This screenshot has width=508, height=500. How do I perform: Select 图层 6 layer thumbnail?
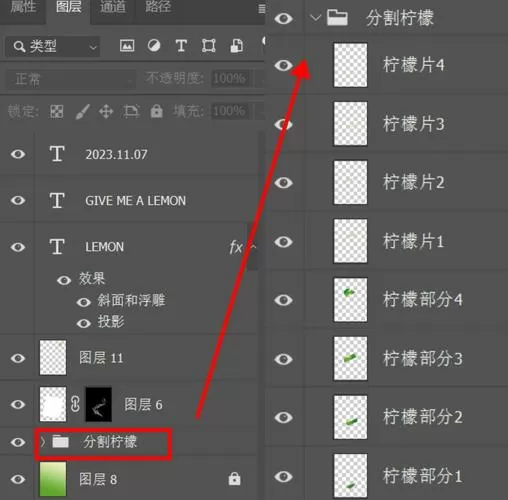(53, 404)
